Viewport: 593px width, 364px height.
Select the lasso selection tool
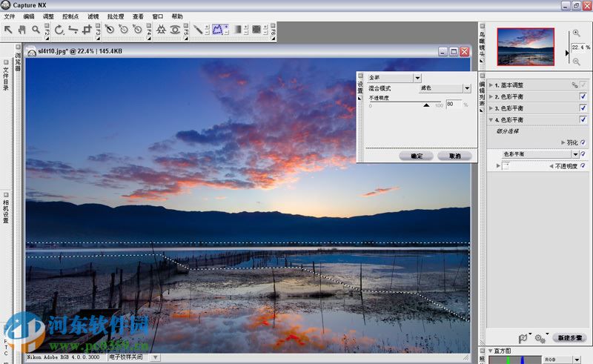(x=219, y=30)
